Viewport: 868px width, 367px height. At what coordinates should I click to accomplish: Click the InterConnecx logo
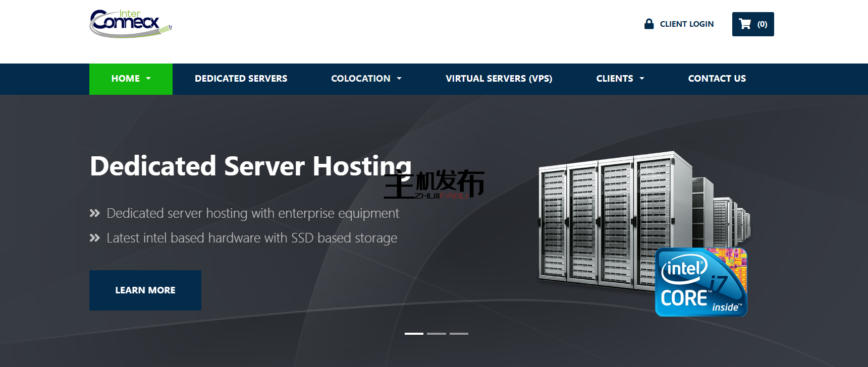click(130, 24)
